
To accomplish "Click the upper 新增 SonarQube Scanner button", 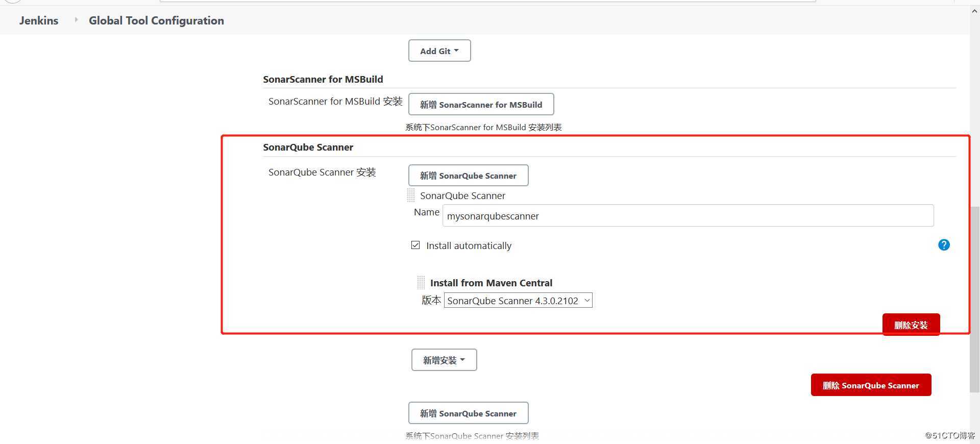I will [468, 175].
